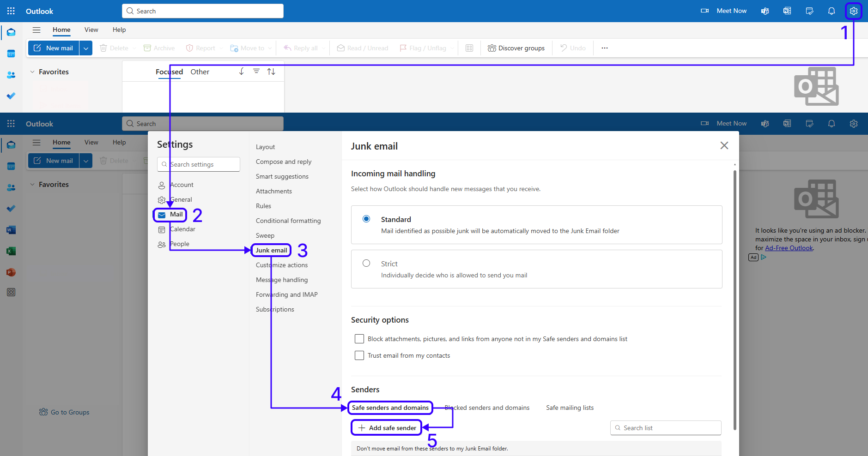Open Safe mailing lists tab
The width and height of the screenshot is (868, 456).
point(570,408)
